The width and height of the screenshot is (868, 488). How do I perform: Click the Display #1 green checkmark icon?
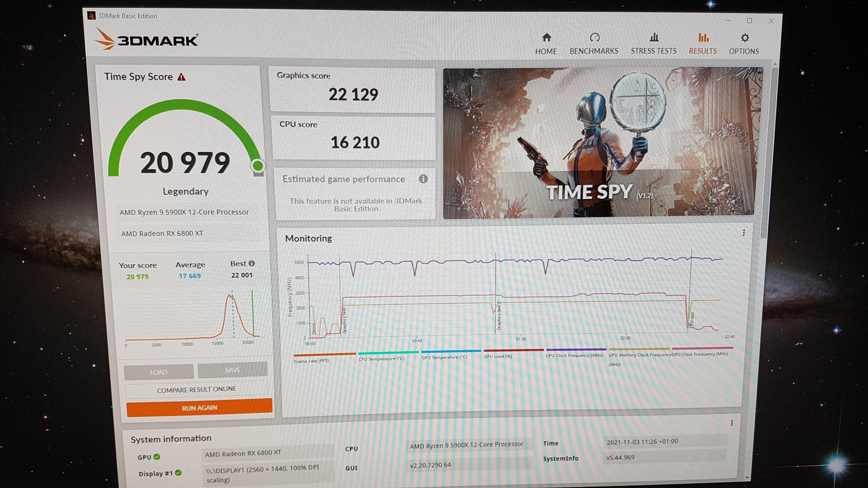coord(178,473)
